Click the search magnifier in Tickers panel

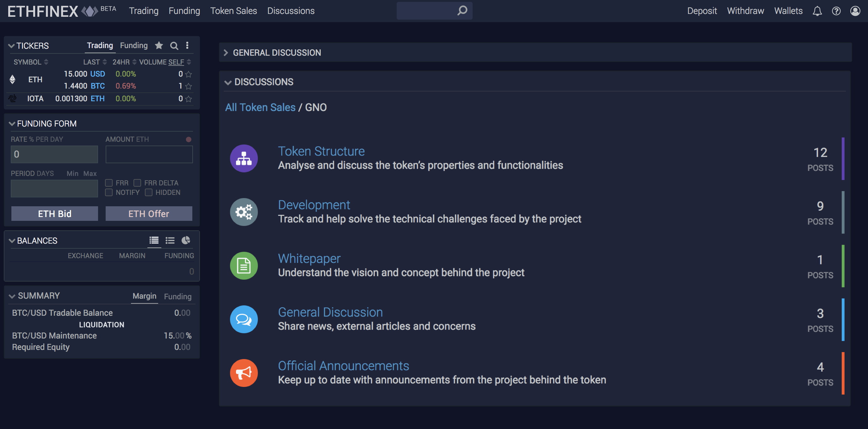pyautogui.click(x=174, y=46)
